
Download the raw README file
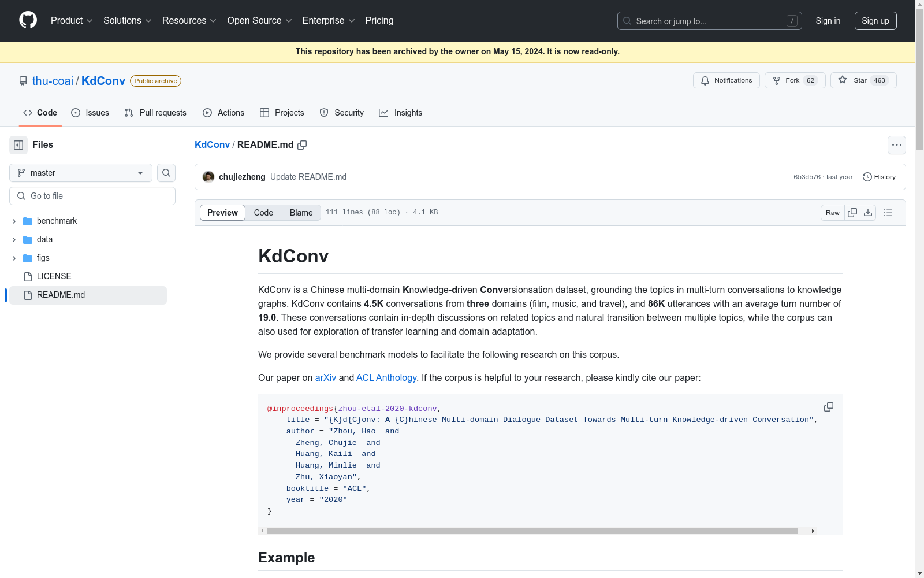tap(868, 213)
